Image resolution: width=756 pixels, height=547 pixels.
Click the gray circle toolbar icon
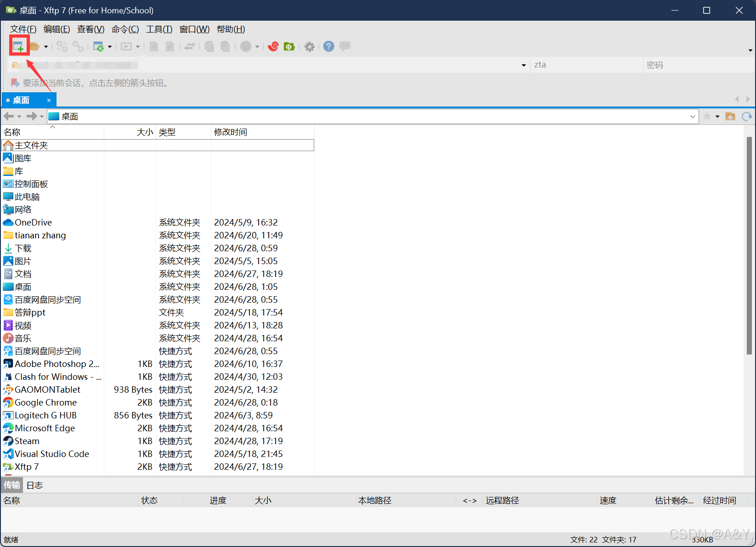pyautogui.click(x=246, y=46)
